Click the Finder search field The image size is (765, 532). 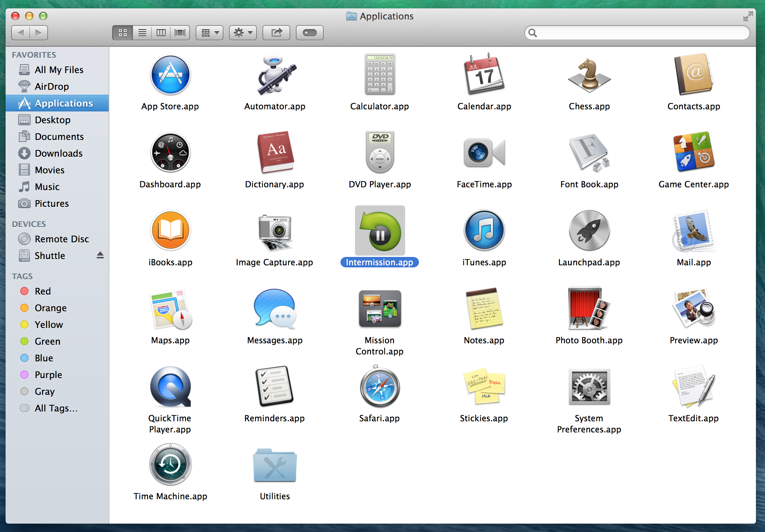[x=637, y=33]
